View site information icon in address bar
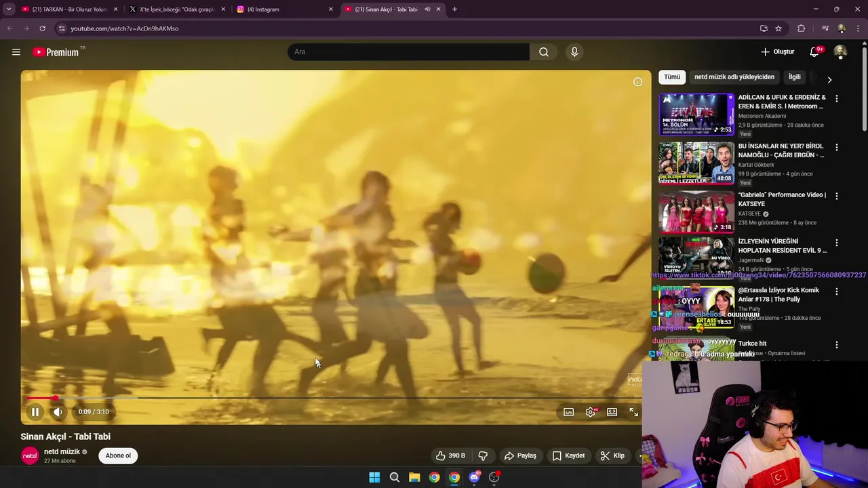Screen dimensions: 868x488 click(61, 28)
